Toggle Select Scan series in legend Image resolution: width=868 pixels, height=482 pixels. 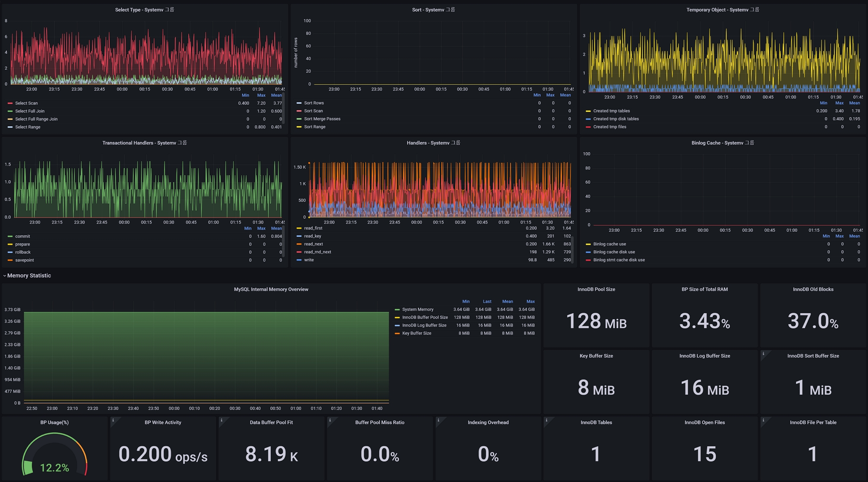pyautogui.click(x=26, y=103)
